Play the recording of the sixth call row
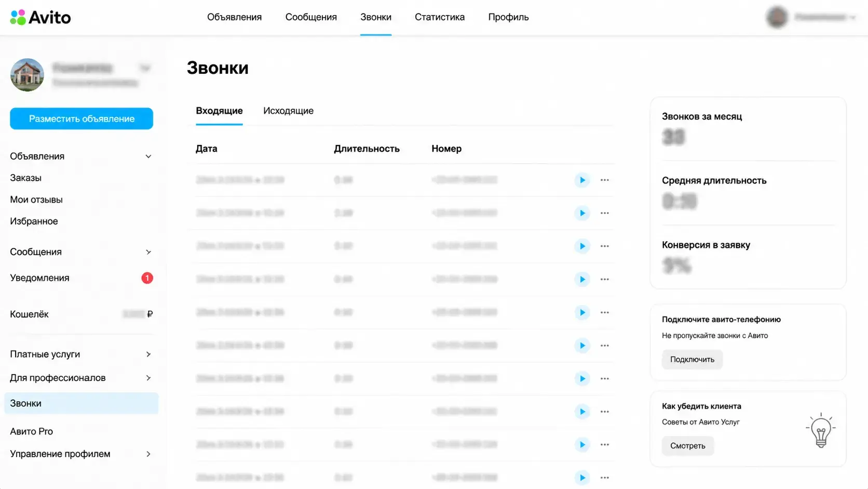This screenshot has width=868, height=489. point(582,346)
